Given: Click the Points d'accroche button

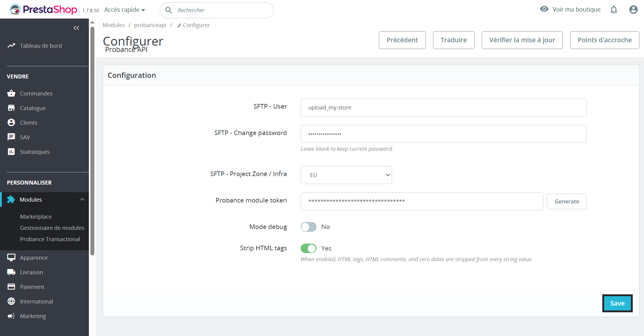Looking at the screenshot, I should point(604,40).
